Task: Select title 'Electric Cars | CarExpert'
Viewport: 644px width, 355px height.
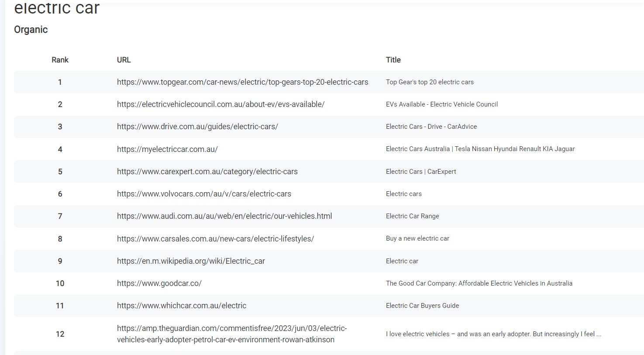Action: click(x=421, y=172)
